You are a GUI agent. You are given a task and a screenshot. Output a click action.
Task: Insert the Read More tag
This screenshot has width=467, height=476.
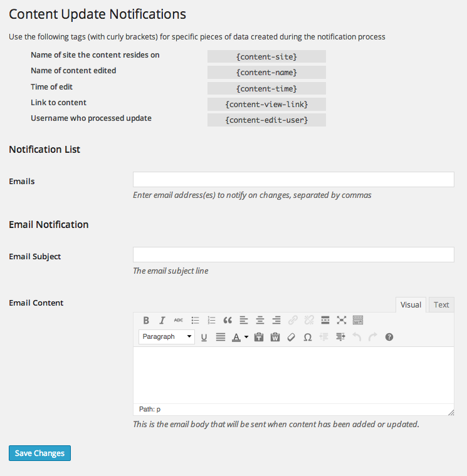pos(325,320)
